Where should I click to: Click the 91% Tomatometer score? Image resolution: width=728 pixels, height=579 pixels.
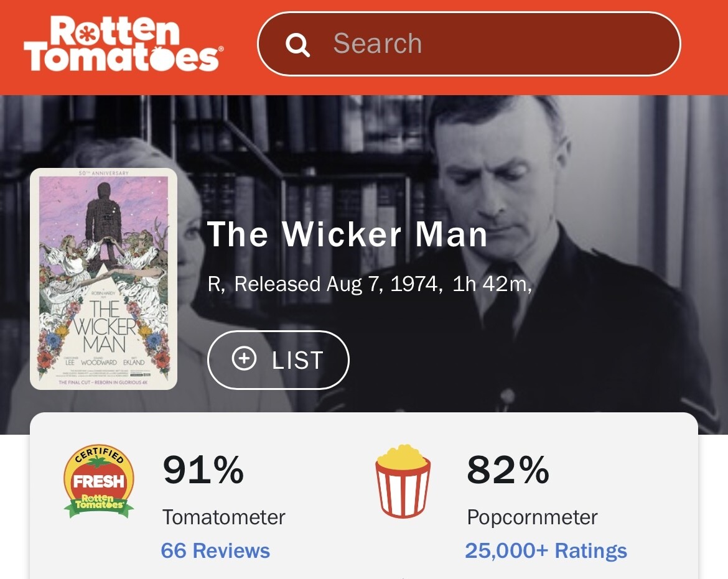[203, 470]
